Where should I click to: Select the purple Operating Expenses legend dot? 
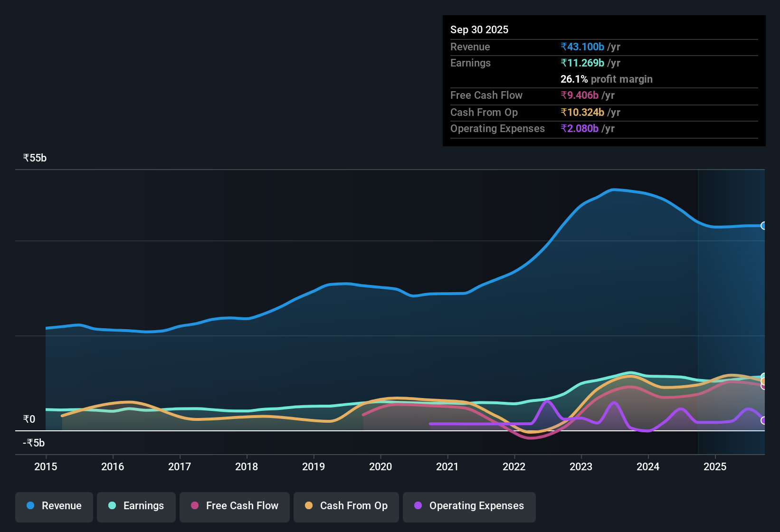tap(418, 506)
